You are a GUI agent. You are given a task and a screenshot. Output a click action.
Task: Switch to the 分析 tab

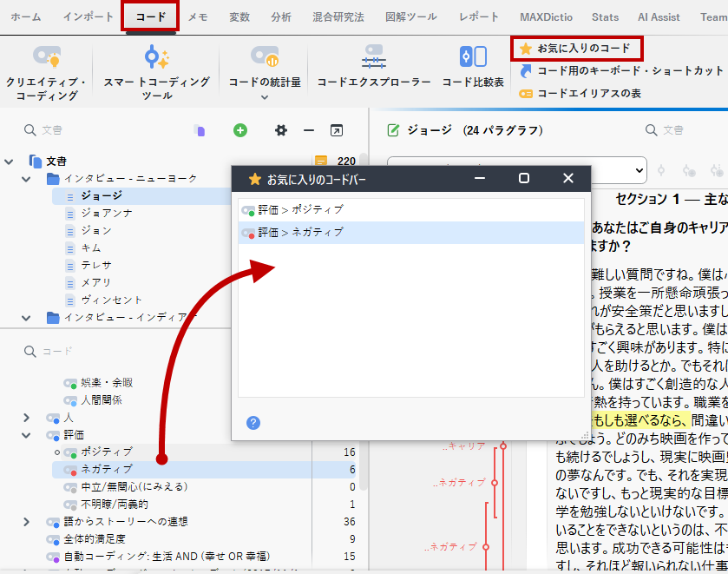pyautogui.click(x=281, y=16)
